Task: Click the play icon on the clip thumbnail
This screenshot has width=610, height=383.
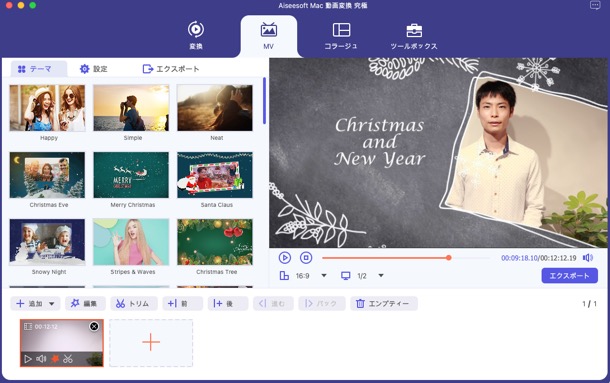Action: pyautogui.click(x=28, y=359)
